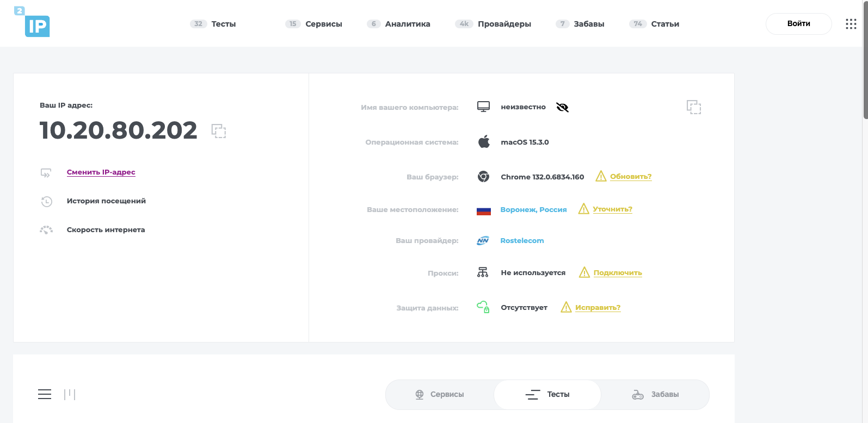Screen dimensions: 868x423
Task: Select the Забавы tab in bottom switcher
Action: click(655, 395)
